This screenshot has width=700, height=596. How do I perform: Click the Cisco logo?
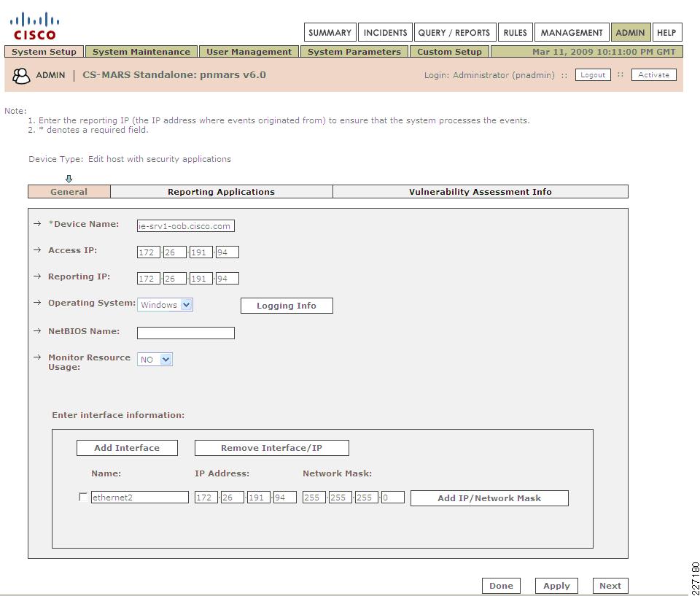pos(34,27)
